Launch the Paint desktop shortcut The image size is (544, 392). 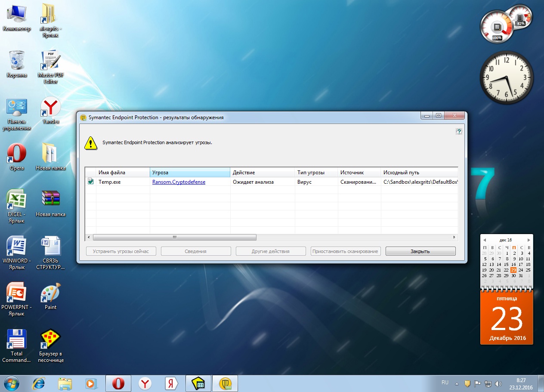pyautogui.click(x=51, y=296)
